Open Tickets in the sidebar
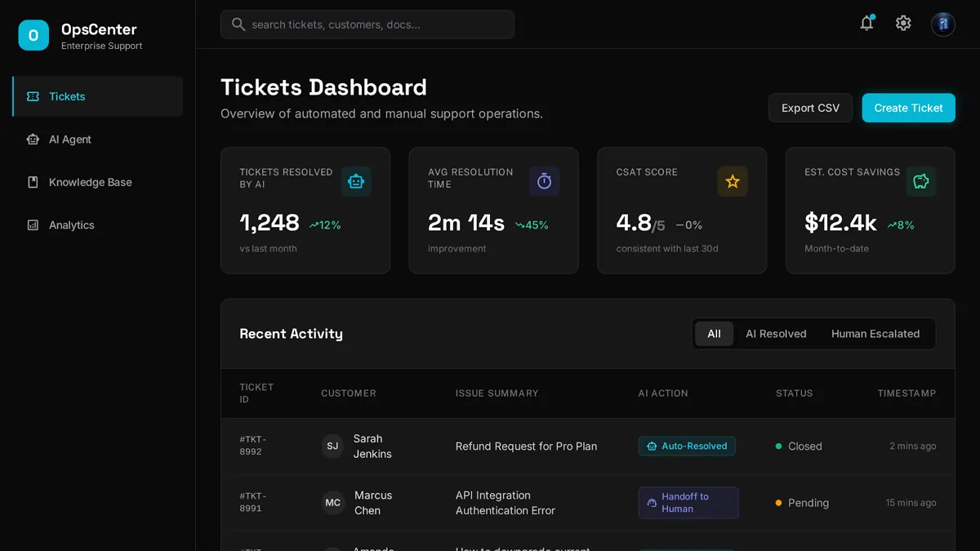 click(98, 96)
